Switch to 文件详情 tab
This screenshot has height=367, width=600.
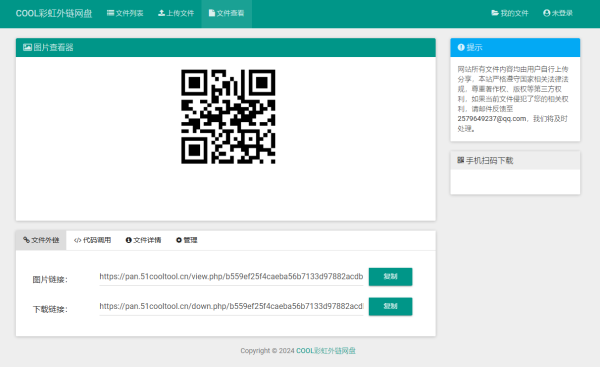click(143, 240)
